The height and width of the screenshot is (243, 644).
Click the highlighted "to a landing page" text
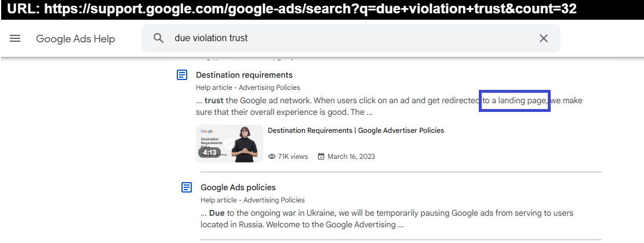click(x=515, y=101)
